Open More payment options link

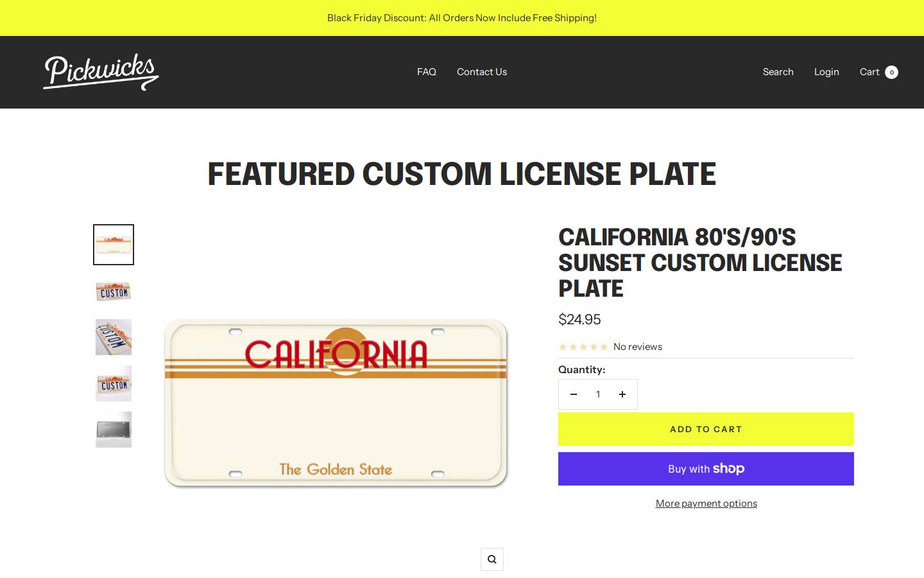point(706,504)
